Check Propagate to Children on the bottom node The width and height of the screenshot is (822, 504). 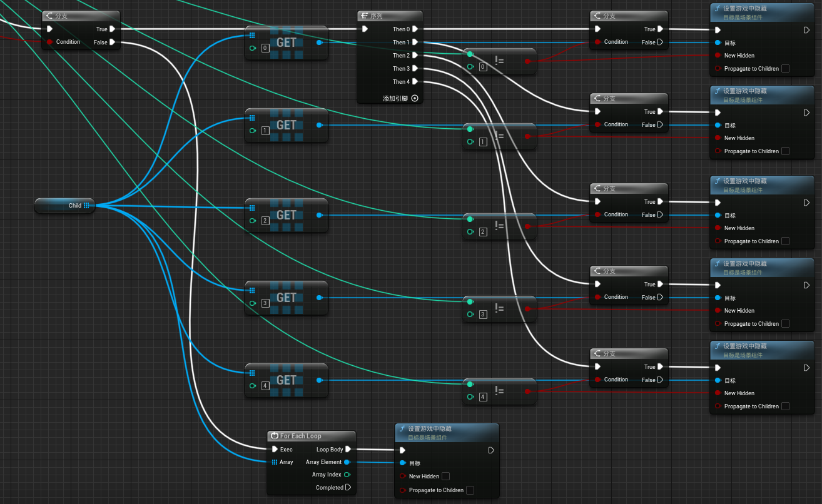pyautogui.click(x=470, y=490)
